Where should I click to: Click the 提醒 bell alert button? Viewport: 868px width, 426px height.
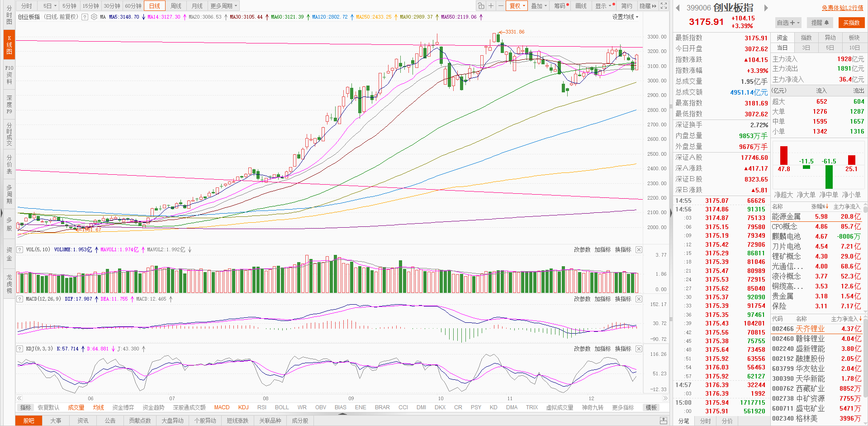point(820,23)
